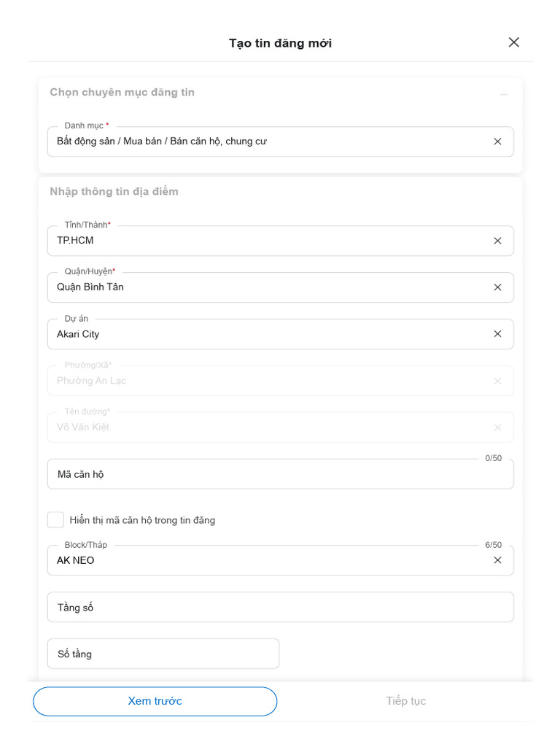Clear the Quận Bình Tân selection

pyautogui.click(x=497, y=287)
